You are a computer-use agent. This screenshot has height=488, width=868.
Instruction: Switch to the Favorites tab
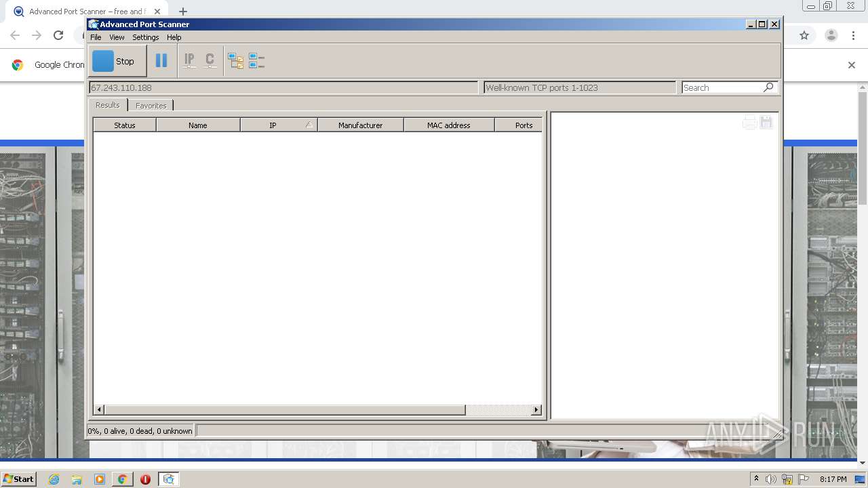(151, 106)
